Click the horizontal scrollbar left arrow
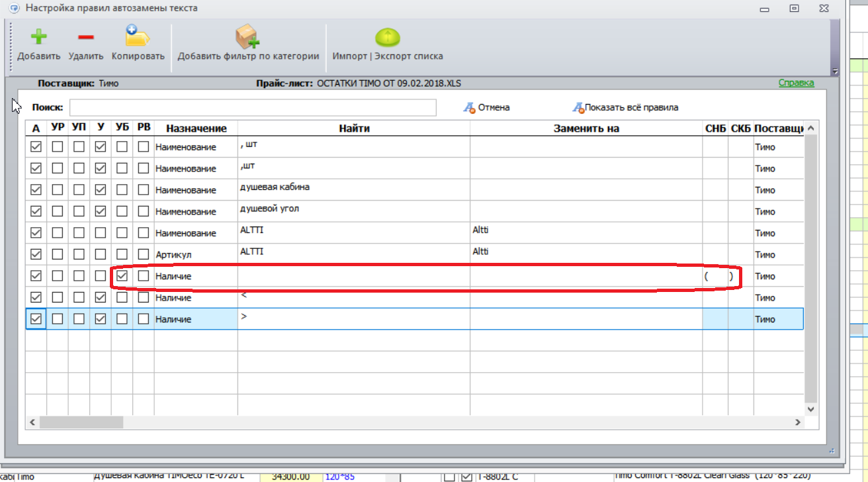Viewport: 868px width, 482px height. click(32, 422)
